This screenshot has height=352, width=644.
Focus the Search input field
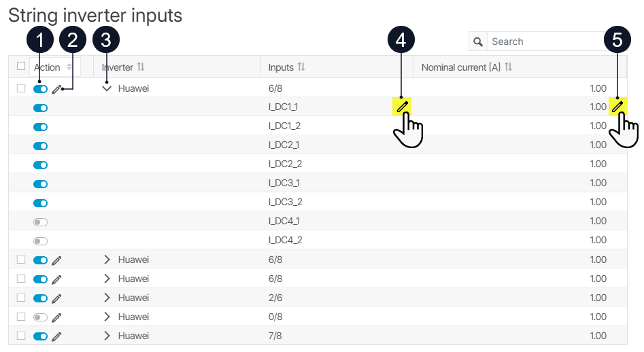tap(546, 41)
